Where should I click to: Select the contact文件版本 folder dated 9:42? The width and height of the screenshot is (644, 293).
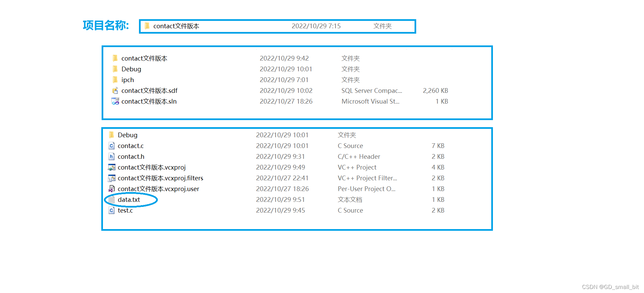point(144,58)
